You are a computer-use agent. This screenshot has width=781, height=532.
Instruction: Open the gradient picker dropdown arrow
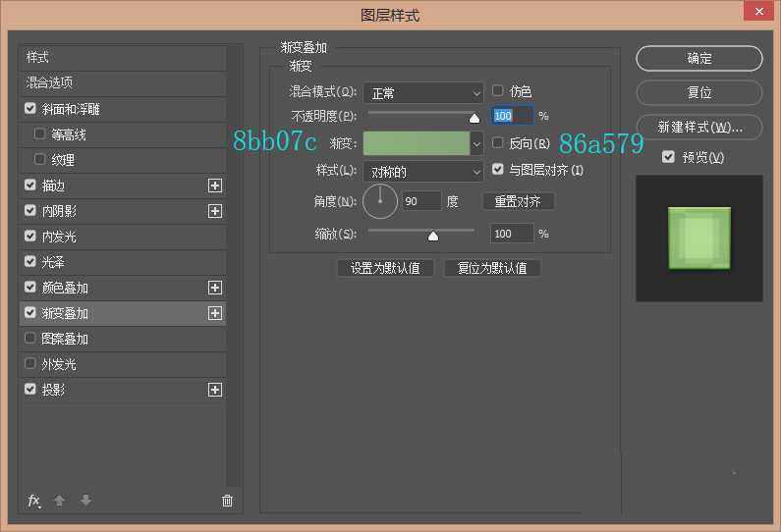476,143
